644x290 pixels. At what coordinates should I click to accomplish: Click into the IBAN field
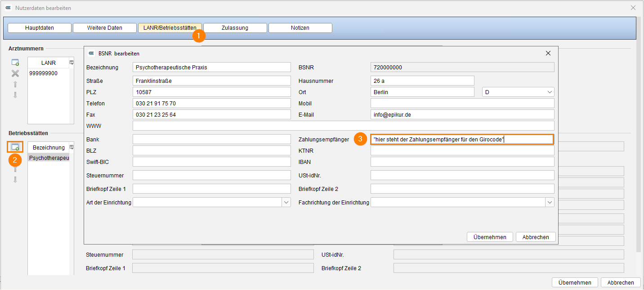[462, 162]
